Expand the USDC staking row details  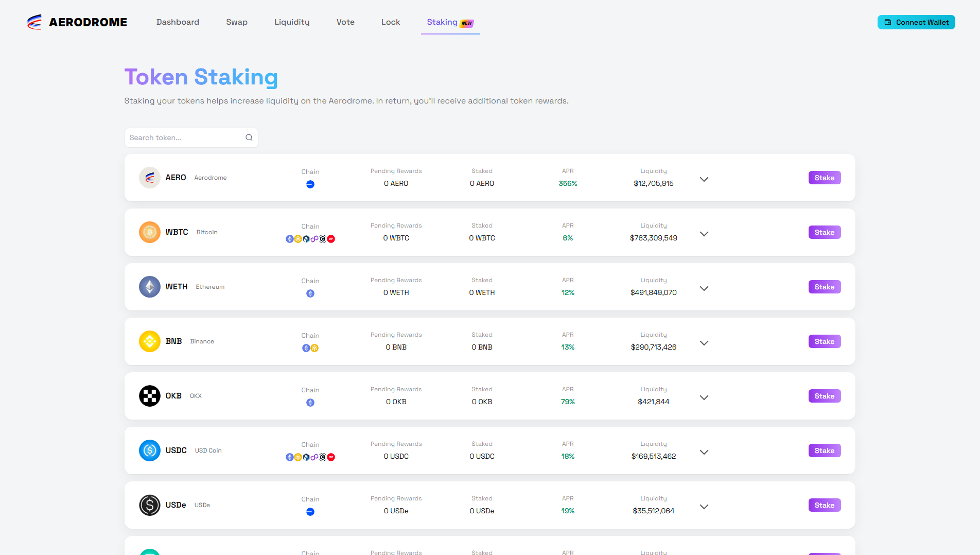click(704, 452)
